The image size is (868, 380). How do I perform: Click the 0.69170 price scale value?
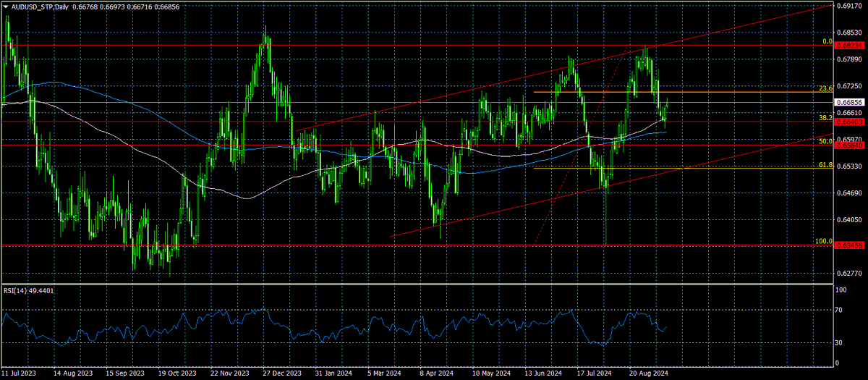coord(848,6)
